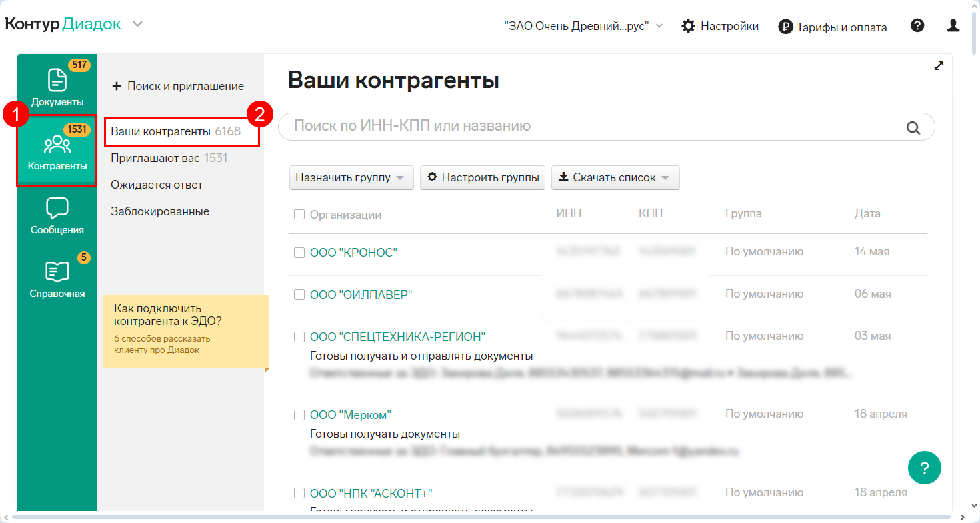980x523 pixels.
Task: Click the 14 мая date cell
Action: (872, 252)
